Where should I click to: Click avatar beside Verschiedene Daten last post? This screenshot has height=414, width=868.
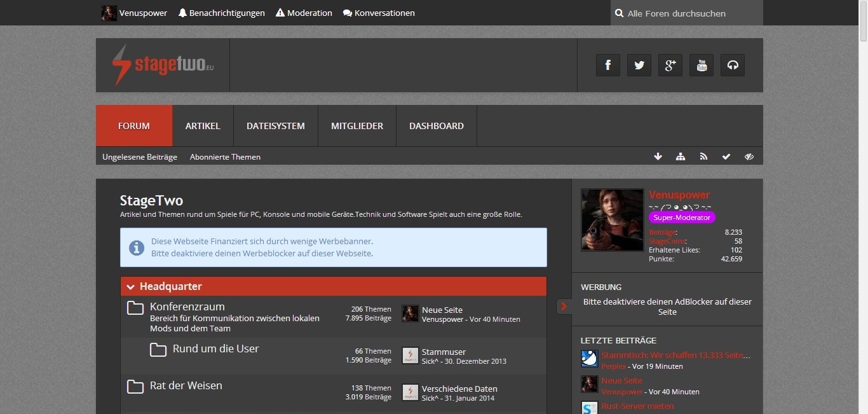(410, 392)
